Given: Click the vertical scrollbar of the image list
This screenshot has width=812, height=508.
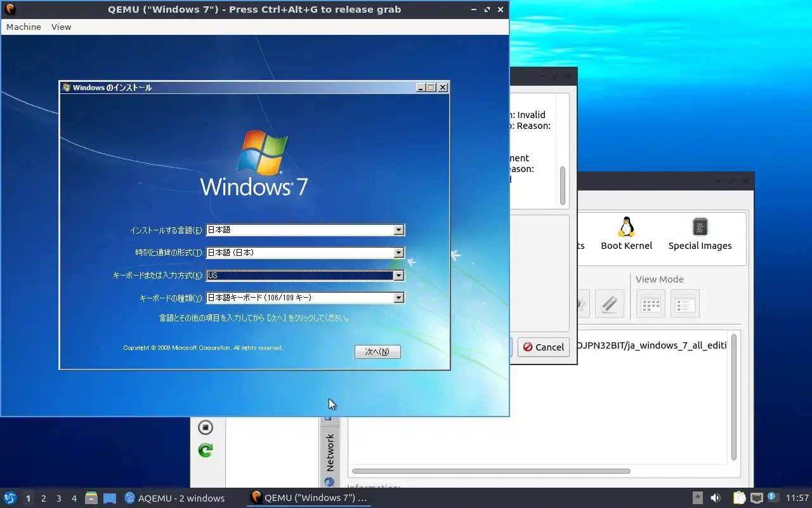Looking at the screenshot, I should coord(734,397).
